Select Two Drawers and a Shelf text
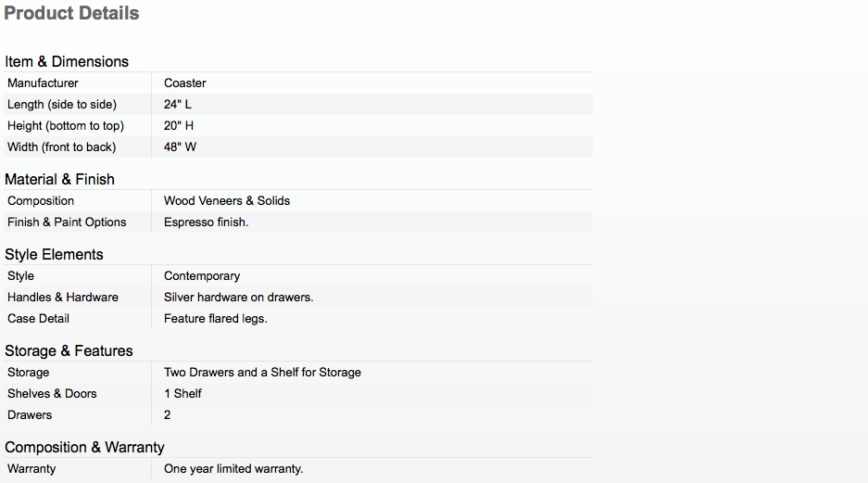The height and width of the screenshot is (483, 868). coord(262,373)
